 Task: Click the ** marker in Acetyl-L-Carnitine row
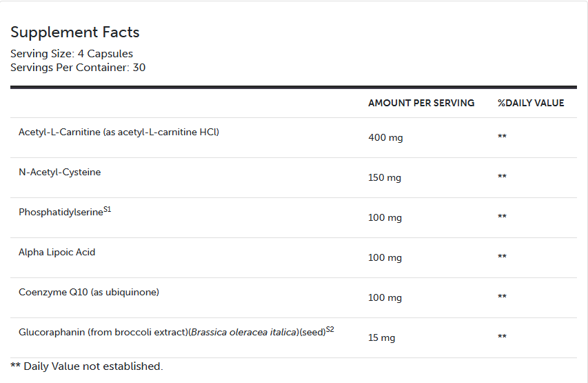pyautogui.click(x=502, y=137)
